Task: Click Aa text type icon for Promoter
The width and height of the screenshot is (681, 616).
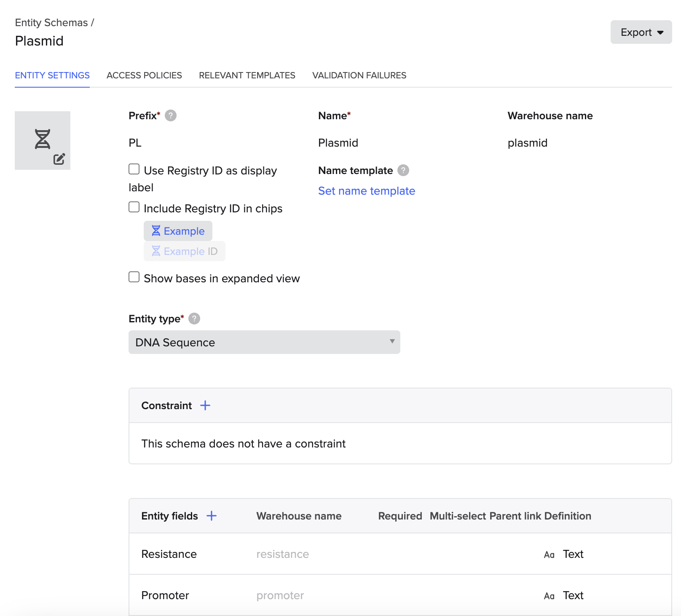Action: point(549,596)
